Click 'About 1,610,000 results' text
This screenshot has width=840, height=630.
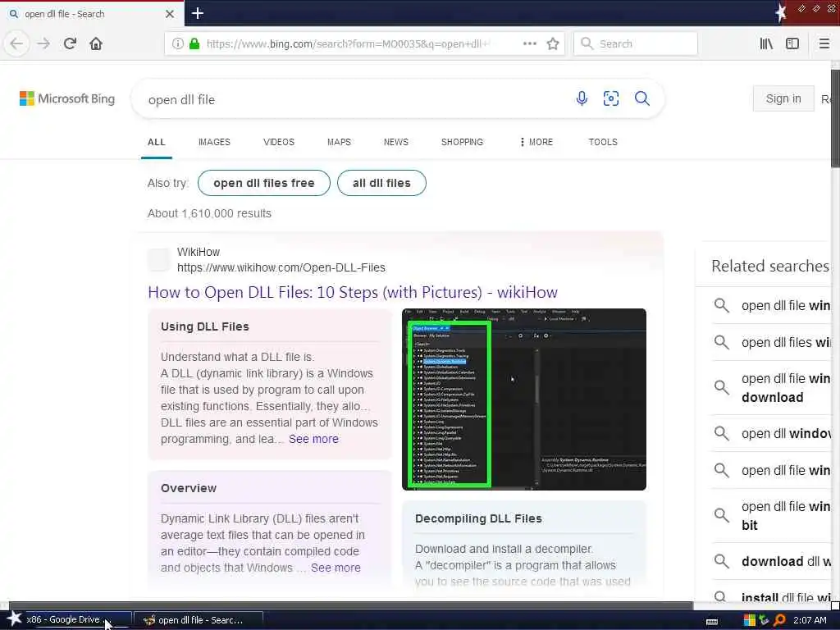(209, 213)
